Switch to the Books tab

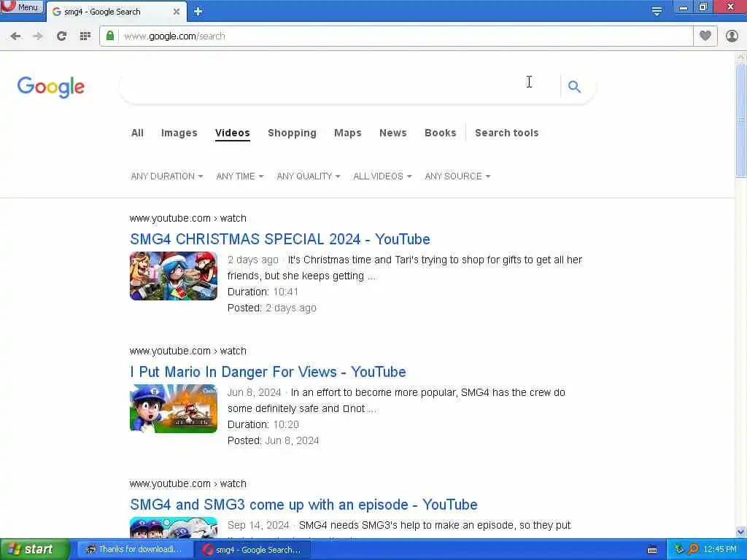(440, 133)
